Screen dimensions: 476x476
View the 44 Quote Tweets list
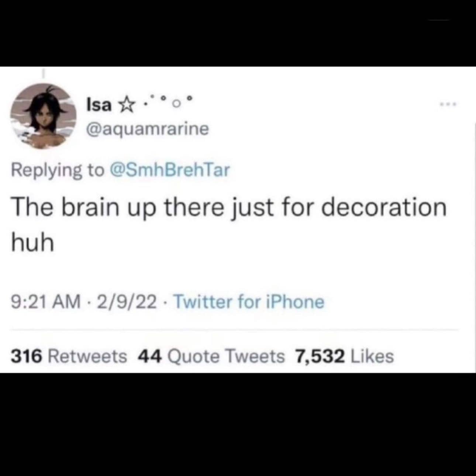pos(211,356)
